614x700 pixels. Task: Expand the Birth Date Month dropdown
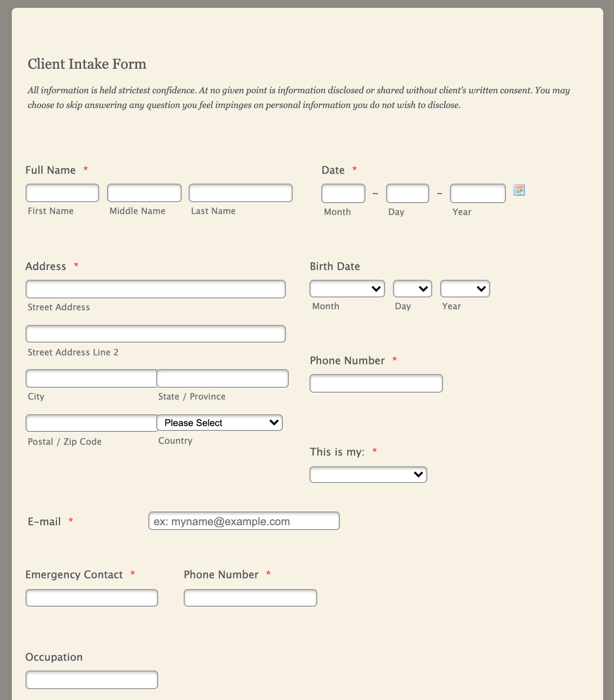[347, 289]
